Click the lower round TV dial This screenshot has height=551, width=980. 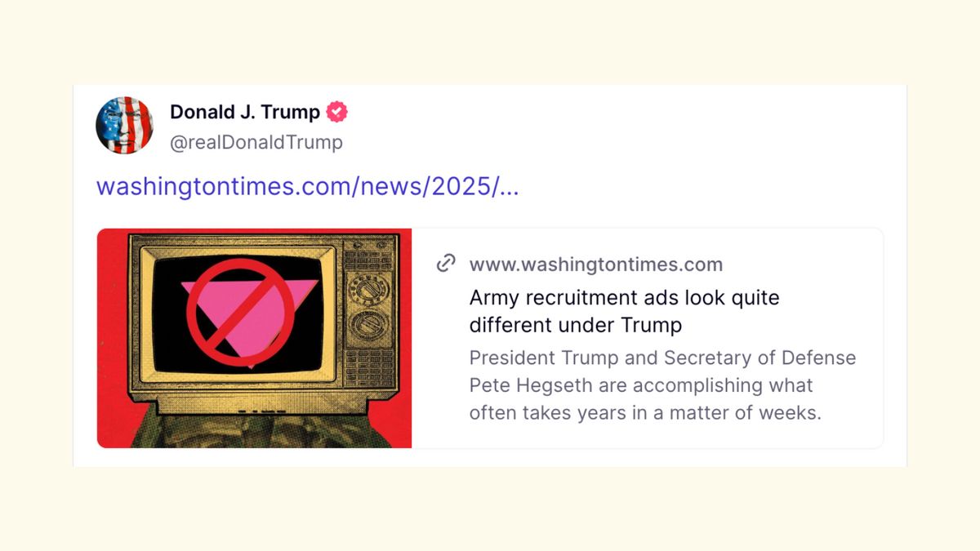pyautogui.click(x=364, y=327)
